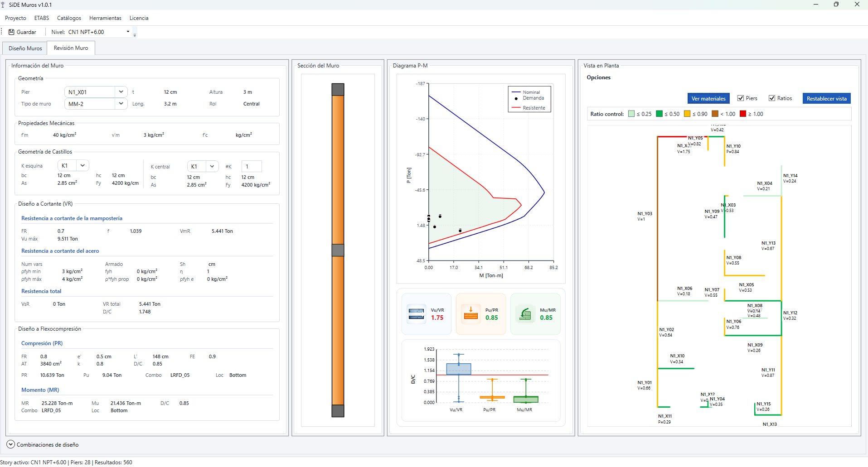Click the red ≥ 1.00 ratio swatch
The image size is (868, 467).
click(743, 114)
